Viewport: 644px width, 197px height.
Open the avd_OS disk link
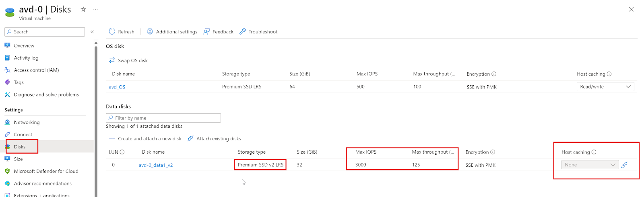click(117, 87)
